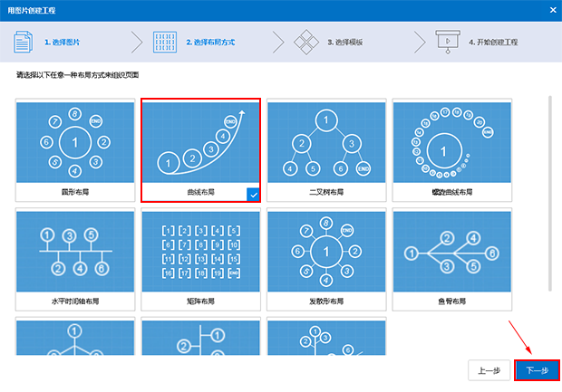
Task: Click the 下一步 (Next) button
Action: coord(537,370)
